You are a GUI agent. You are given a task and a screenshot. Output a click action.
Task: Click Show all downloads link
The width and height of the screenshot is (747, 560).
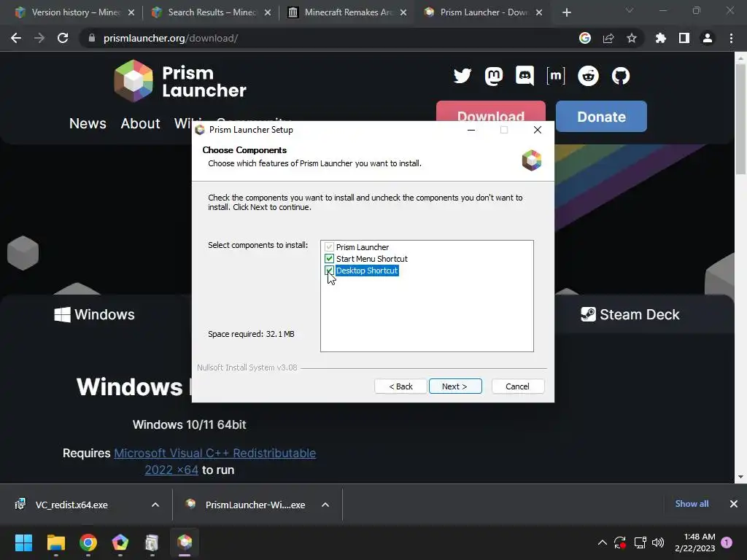tap(692, 503)
